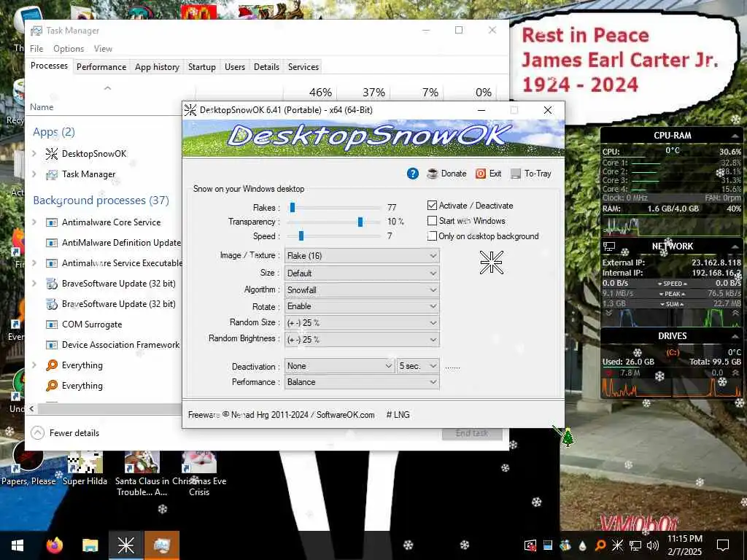Click DesktopSnowOK taskbar button
Screen dimensions: 747x560
click(x=125, y=545)
